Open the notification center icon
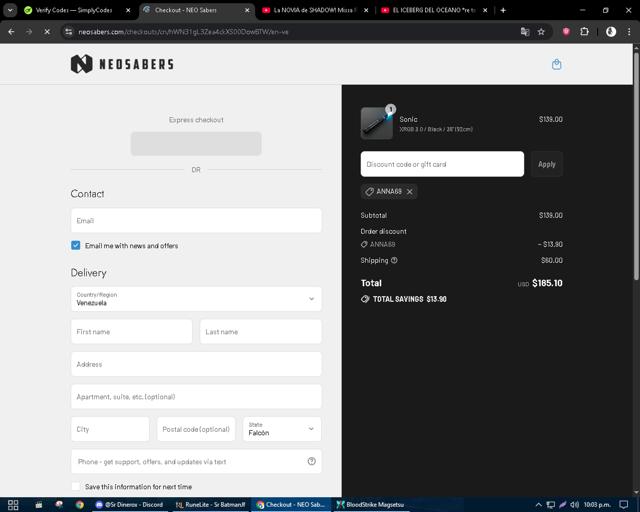This screenshot has width=640, height=512. pos(624,505)
